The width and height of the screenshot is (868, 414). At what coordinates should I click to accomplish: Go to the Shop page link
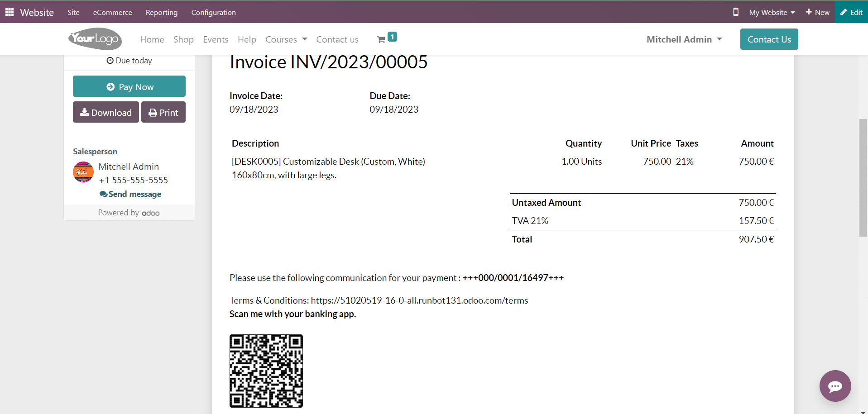point(183,39)
